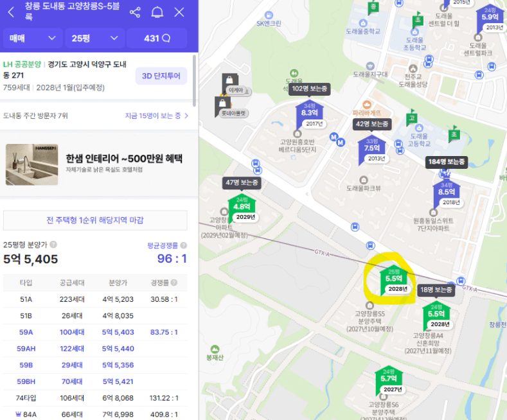The width and height of the screenshot is (507, 420).
Task: Select the 59BH unit type row
Action: click(95, 382)
